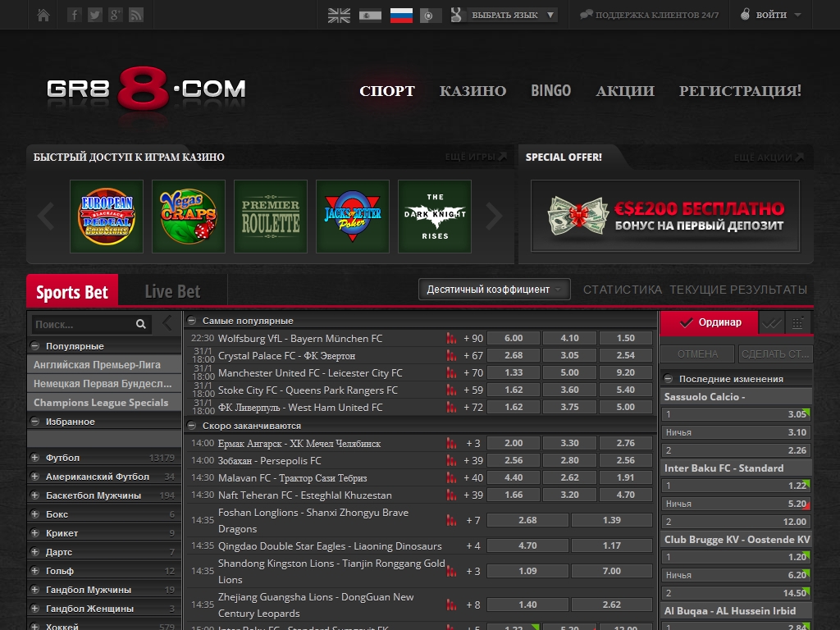
Task: Switch language using the UK flag
Action: pos(339,15)
